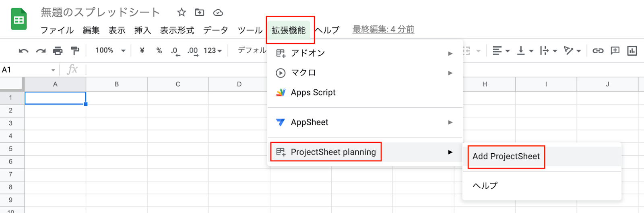
Task: Open the ツール menu
Action: 250,30
